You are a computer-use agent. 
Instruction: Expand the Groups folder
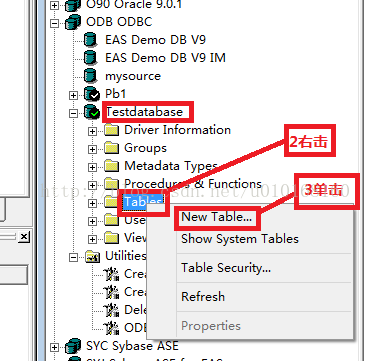92,150
